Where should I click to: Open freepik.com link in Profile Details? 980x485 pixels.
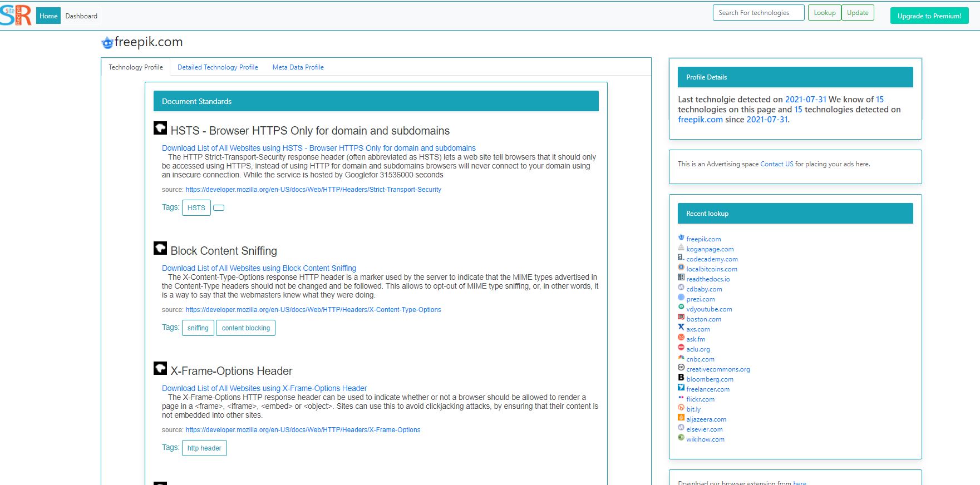click(700, 120)
